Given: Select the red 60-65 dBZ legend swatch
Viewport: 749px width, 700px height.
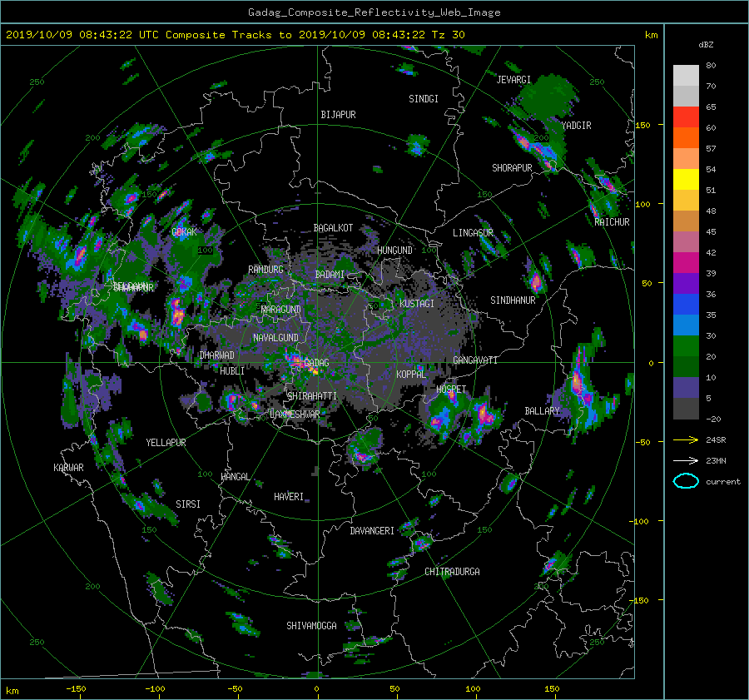Looking at the screenshot, I should (686, 117).
